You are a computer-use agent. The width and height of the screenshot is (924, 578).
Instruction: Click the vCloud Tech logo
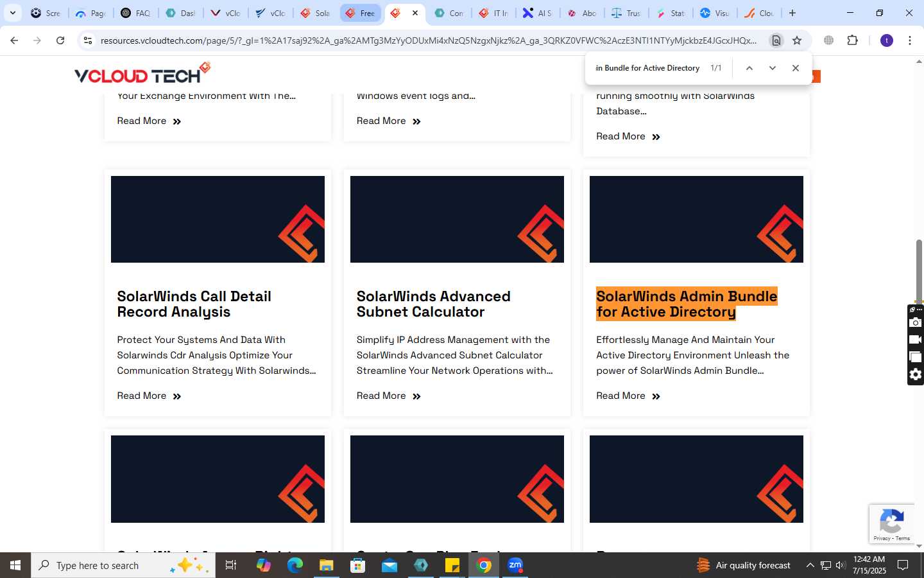[142, 73]
